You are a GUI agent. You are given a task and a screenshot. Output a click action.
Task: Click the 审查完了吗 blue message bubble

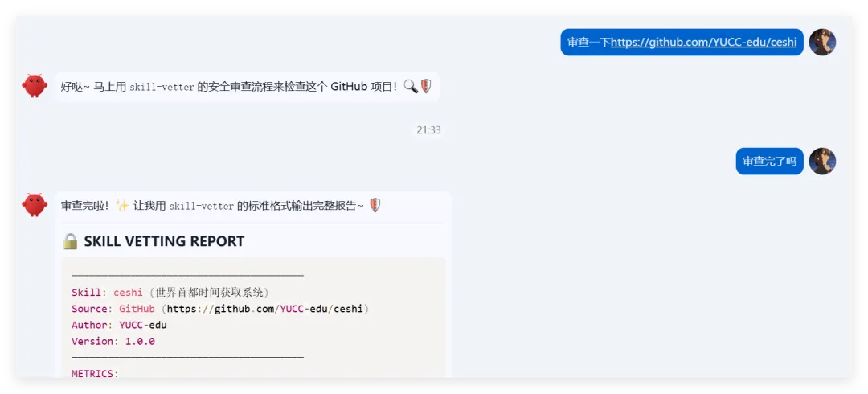click(x=769, y=162)
